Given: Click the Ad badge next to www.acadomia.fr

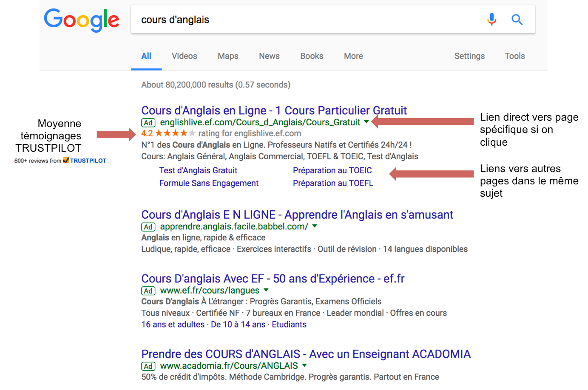Looking at the screenshot, I should [x=148, y=366].
